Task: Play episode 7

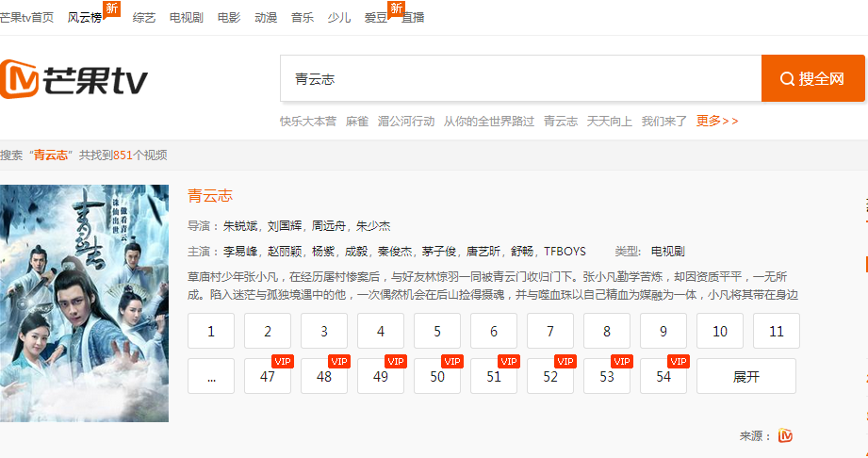Action: point(550,331)
